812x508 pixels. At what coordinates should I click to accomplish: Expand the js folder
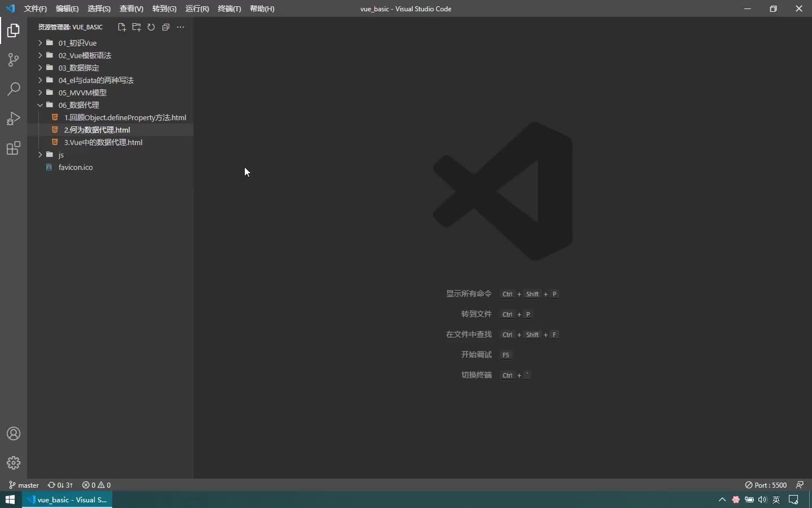(110, 155)
